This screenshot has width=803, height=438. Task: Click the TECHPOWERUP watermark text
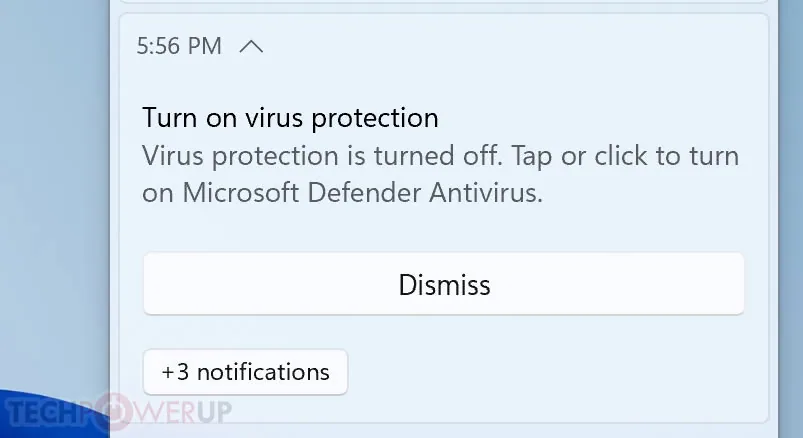pyautogui.click(x=118, y=412)
